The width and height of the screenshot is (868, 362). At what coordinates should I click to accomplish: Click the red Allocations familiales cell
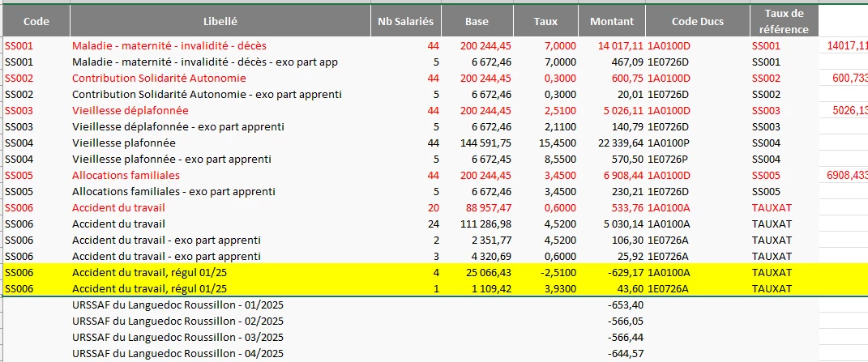pos(124,175)
